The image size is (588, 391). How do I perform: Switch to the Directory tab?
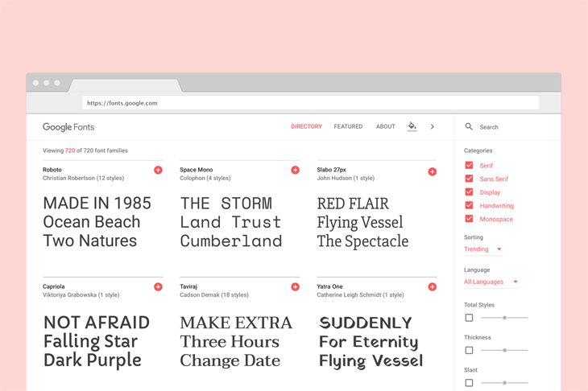[x=306, y=126]
